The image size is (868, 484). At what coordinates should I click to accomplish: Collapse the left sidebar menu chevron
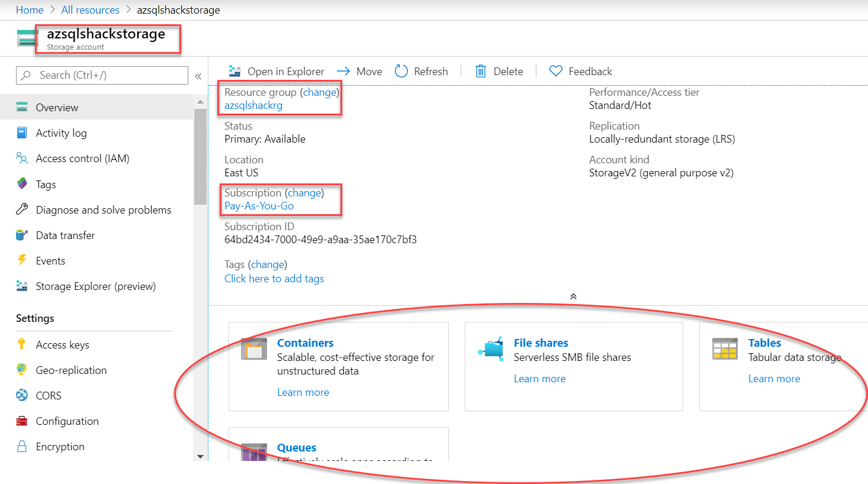click(198, 76)
